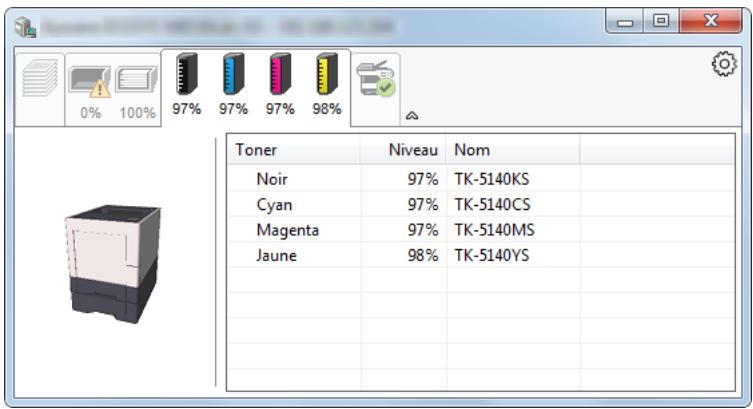Viewport: 753px width, 409px height.
Task: Click the 97% level in Noir row
Action: pyautogui.click(x=423, y=179)
